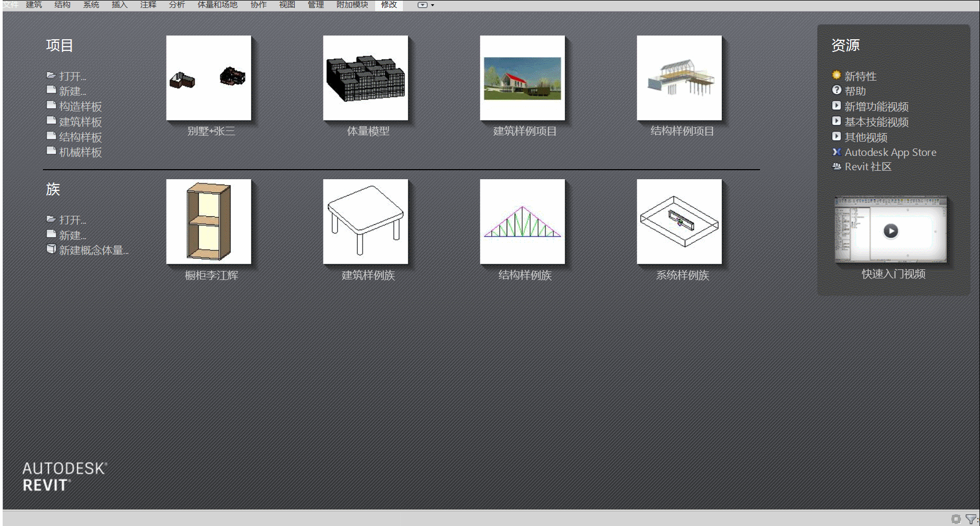Switch to the 插入 ribbon tab
980x526 pixels.
point(120,5)
